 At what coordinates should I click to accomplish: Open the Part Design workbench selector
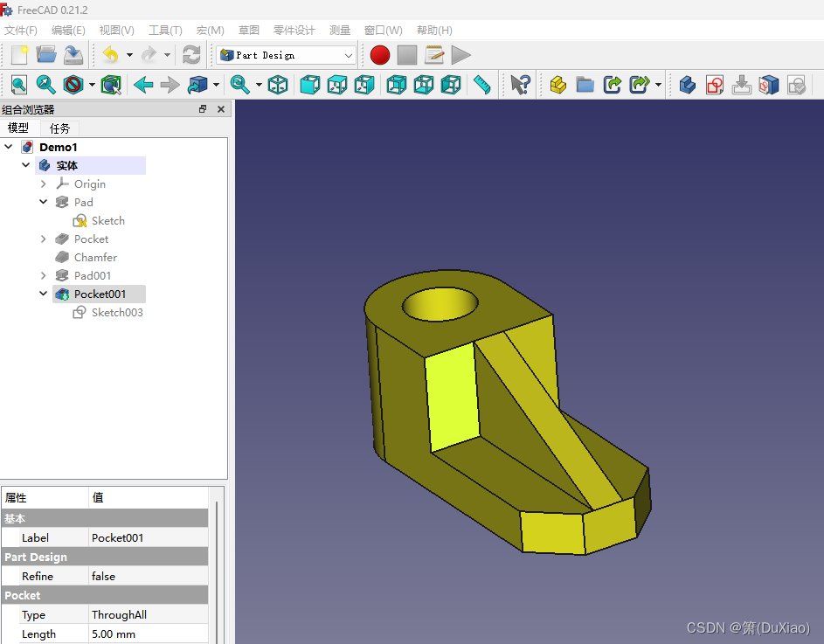(x=286, y=55)
